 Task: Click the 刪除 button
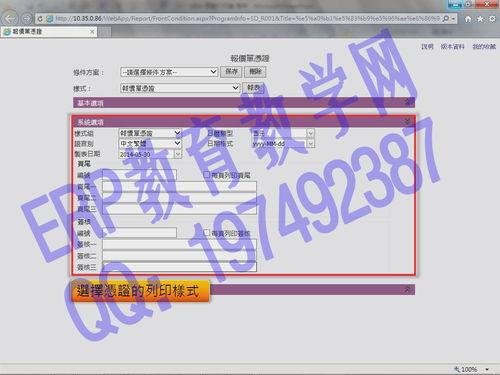255,72
